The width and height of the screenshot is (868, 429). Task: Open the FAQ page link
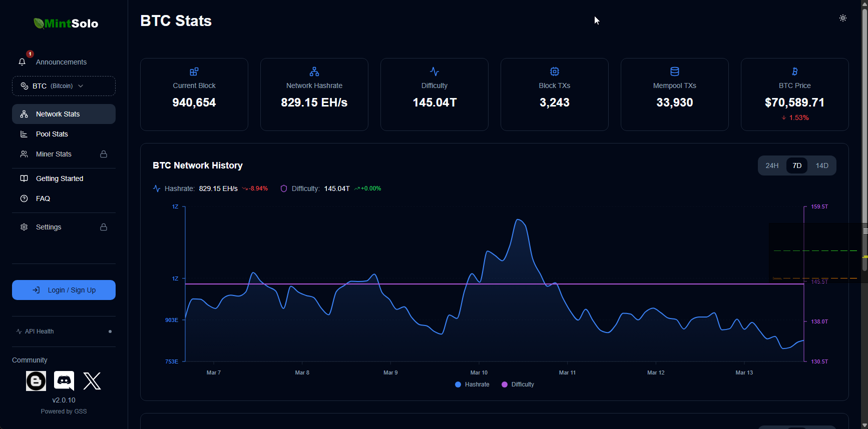pyautogui.click(x=43, y=198)
